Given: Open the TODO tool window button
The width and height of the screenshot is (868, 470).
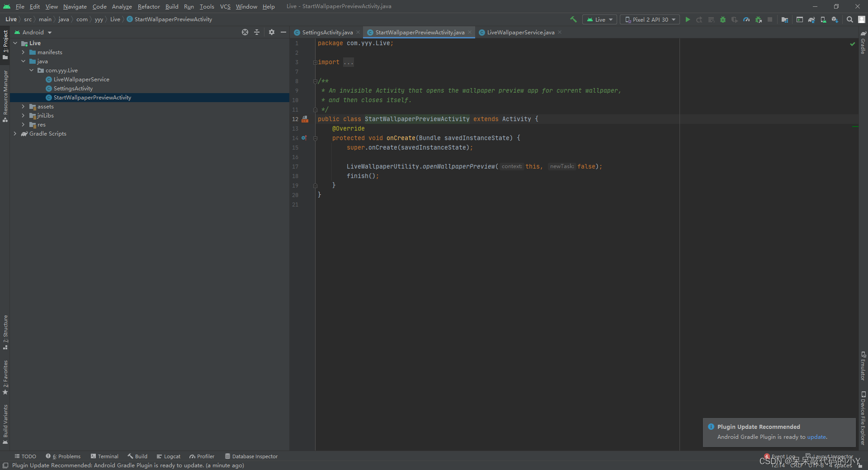Looking at the screenshot, I should pos(25,456).
